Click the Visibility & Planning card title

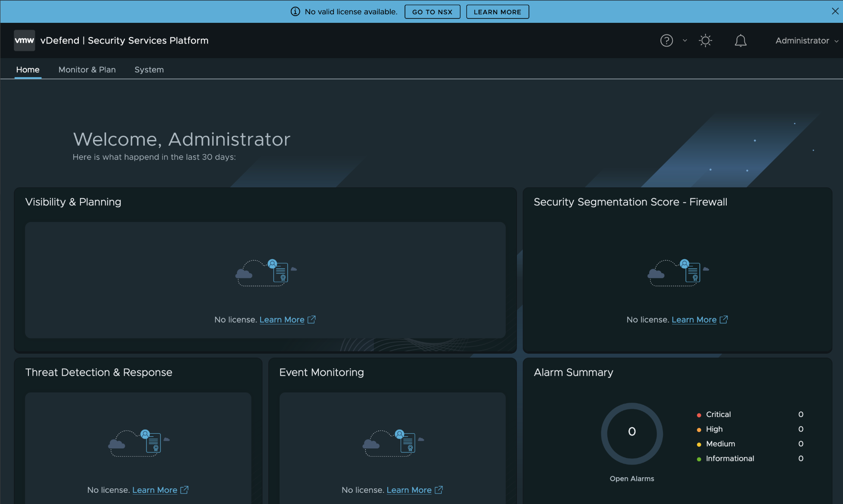pos(73,202)
